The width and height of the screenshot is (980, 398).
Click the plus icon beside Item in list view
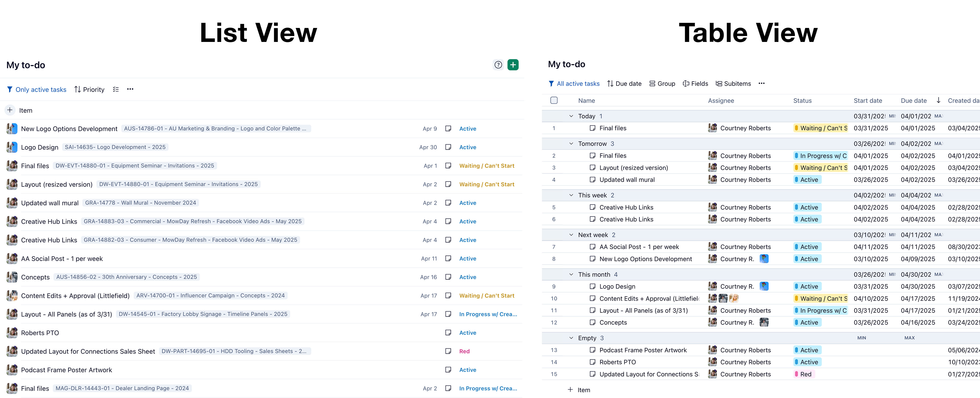(x=10, y=110)
